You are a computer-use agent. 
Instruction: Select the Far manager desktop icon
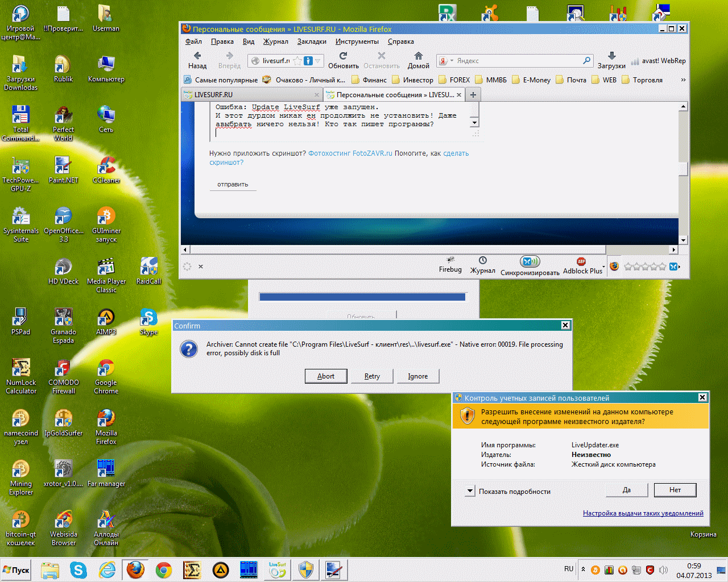pos(106,473)
